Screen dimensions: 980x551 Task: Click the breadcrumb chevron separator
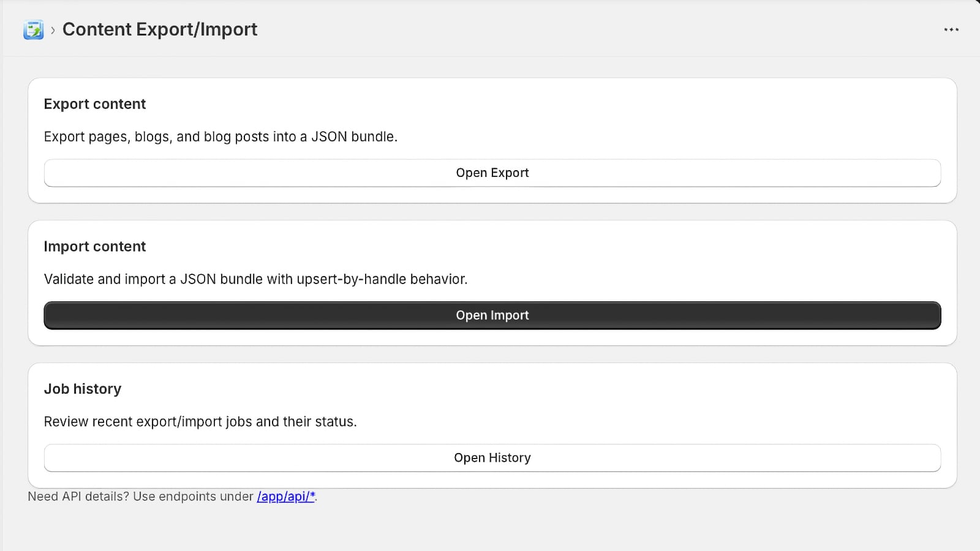pyautogui.click(x=53, y=30)
